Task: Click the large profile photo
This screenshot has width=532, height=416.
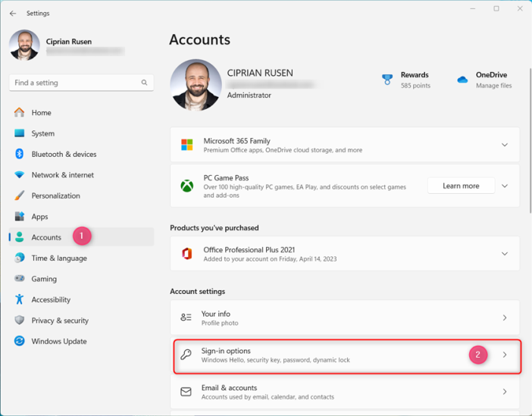Action: (196, 85)
